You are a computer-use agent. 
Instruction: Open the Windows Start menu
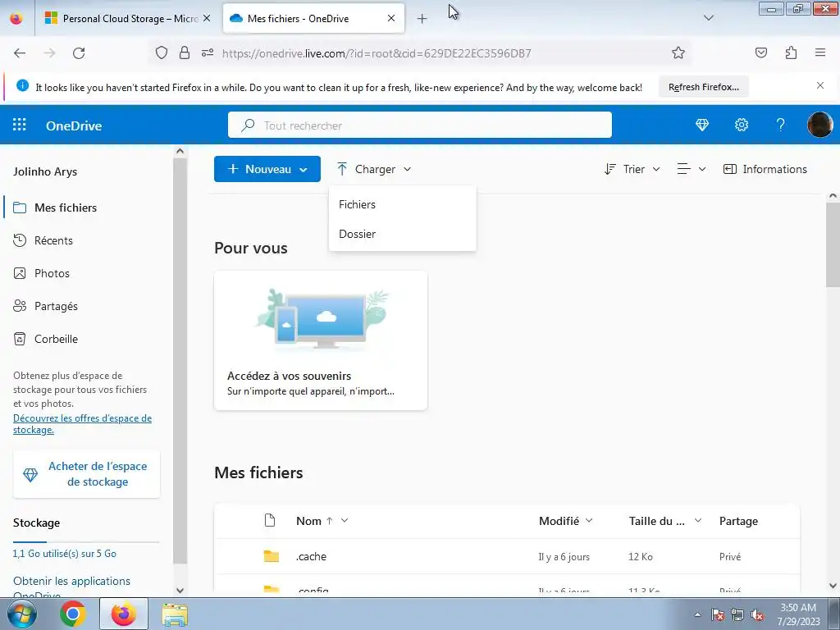tap(21, 614)
